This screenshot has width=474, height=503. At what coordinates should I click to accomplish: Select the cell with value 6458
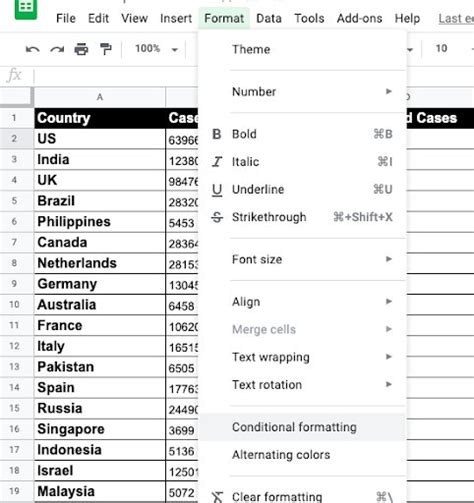click(x=182, y=305)
